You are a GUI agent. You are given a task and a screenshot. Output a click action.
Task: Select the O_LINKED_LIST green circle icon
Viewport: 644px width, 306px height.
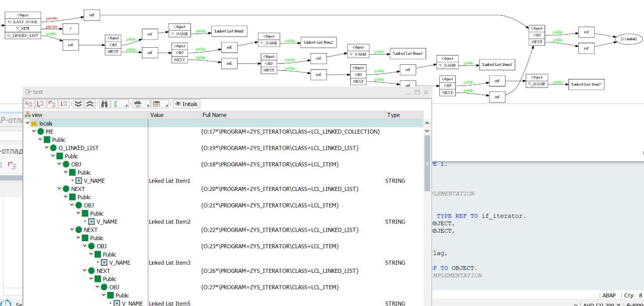[53, 148]
